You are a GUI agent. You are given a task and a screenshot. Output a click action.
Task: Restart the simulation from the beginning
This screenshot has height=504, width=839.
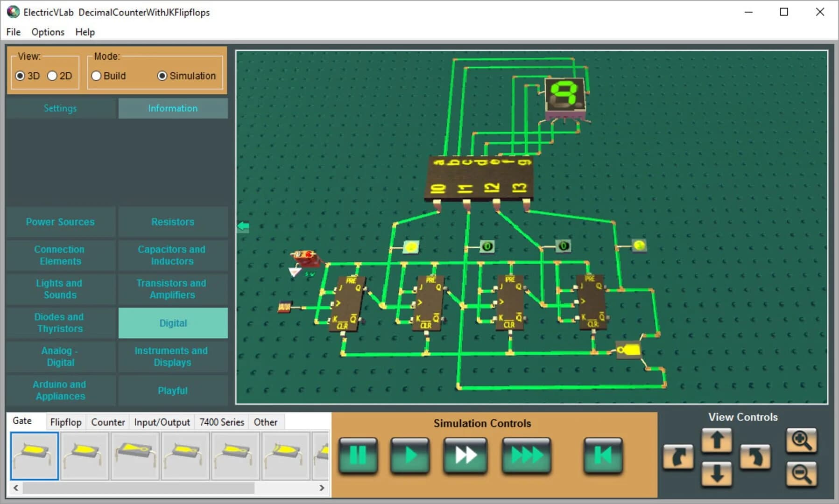tap(603, 455)
